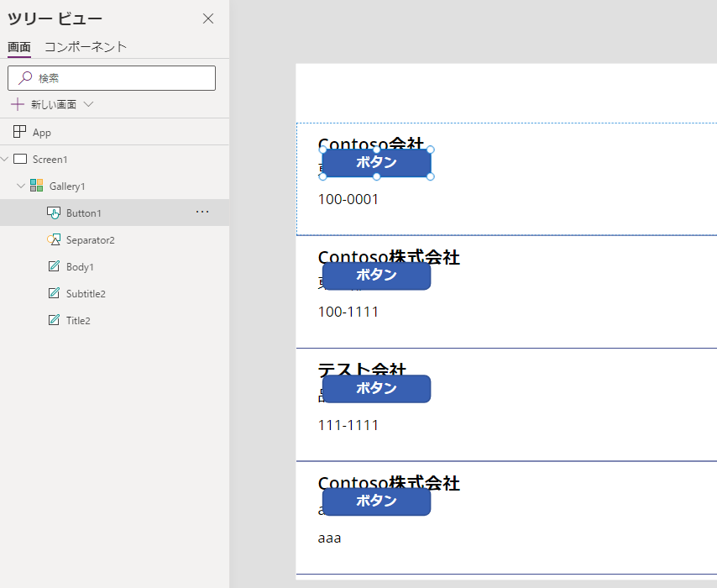The image size is (717, 588).
Task: Click the aaa body text
Action: [x=329, y=538]
